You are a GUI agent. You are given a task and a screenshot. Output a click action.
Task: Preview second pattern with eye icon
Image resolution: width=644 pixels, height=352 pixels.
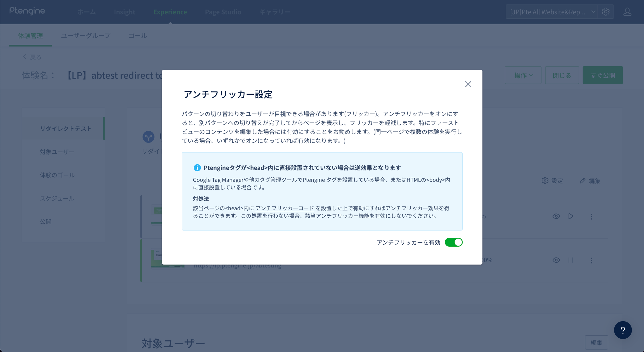(x=556, y=260)
